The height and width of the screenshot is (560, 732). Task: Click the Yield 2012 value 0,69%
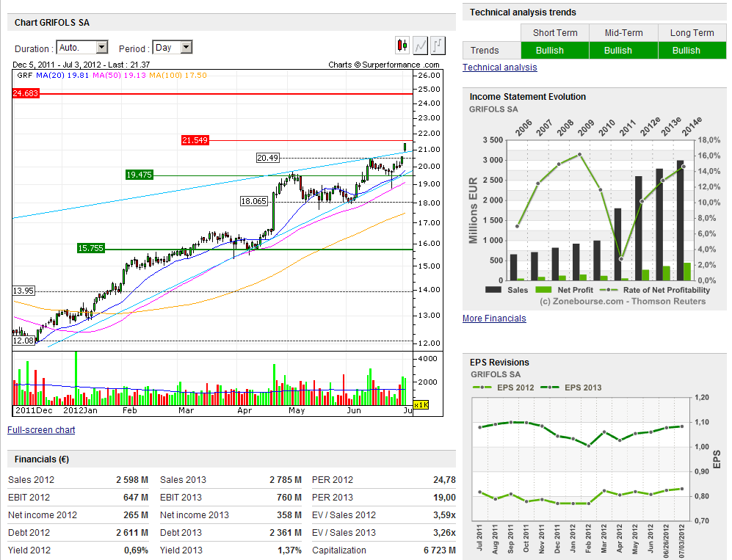136,550
